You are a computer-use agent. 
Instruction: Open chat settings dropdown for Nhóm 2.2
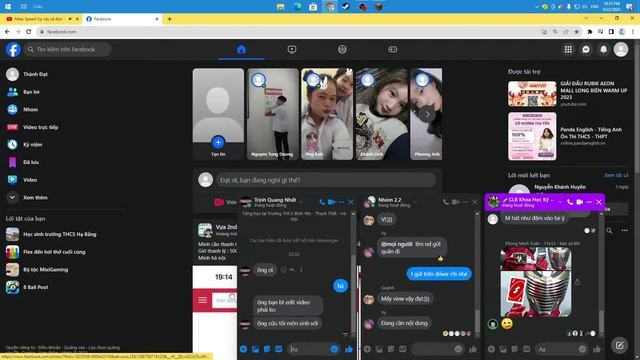416,201
